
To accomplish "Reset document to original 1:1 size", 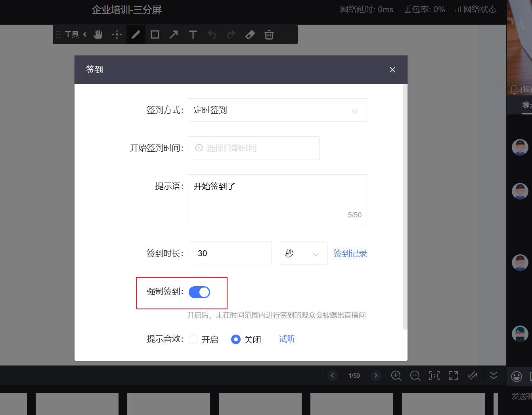I will [434, 375].
